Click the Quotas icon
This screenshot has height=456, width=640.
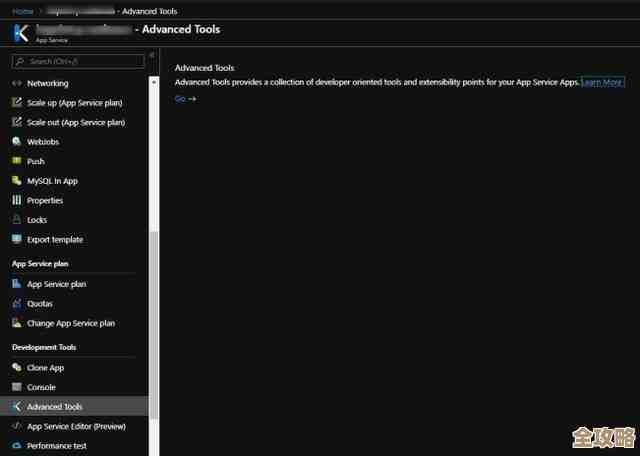coord(17,303)
